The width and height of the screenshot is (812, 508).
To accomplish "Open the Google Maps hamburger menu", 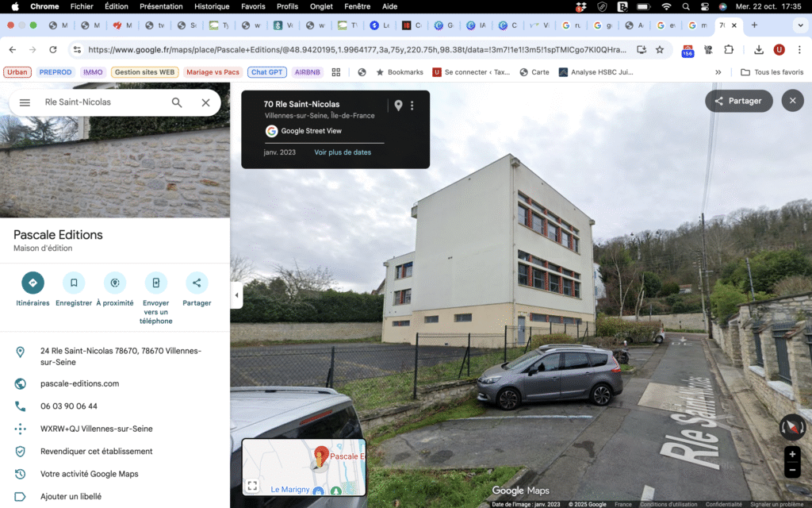I will 25,102.
